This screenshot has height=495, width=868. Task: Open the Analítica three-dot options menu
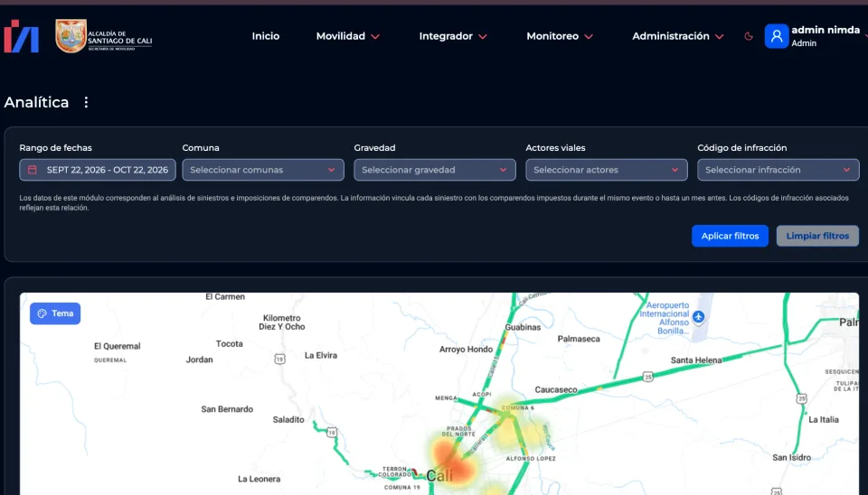86,102
